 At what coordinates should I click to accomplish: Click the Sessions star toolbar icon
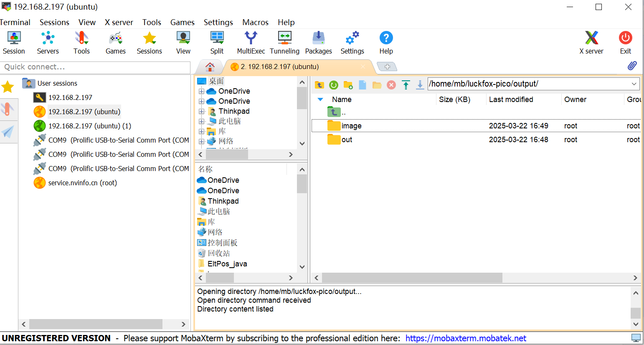[149, 43]
